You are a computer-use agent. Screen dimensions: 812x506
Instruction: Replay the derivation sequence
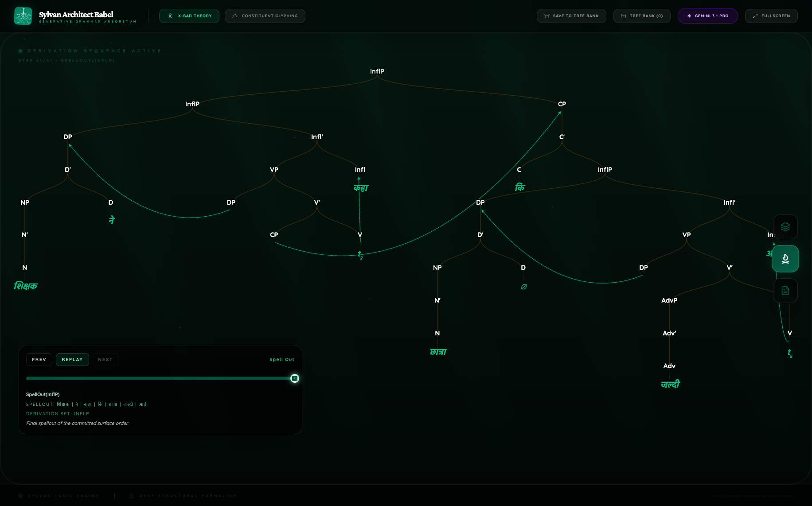(72, 360)
